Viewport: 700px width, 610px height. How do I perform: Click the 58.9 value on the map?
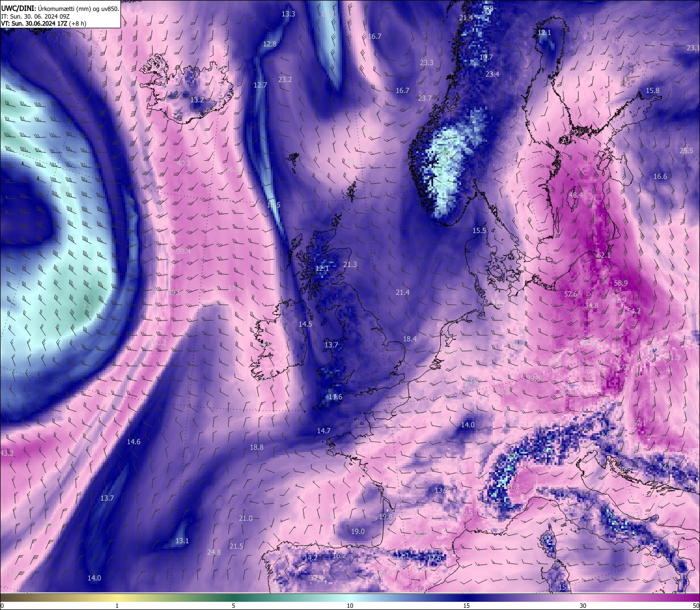point(621,283)
